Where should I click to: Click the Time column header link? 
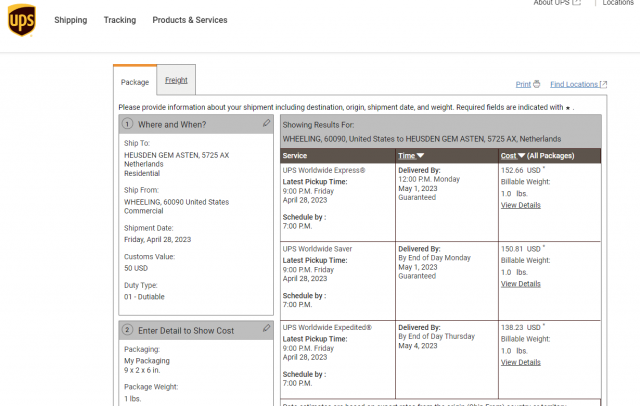pos(407,155)
